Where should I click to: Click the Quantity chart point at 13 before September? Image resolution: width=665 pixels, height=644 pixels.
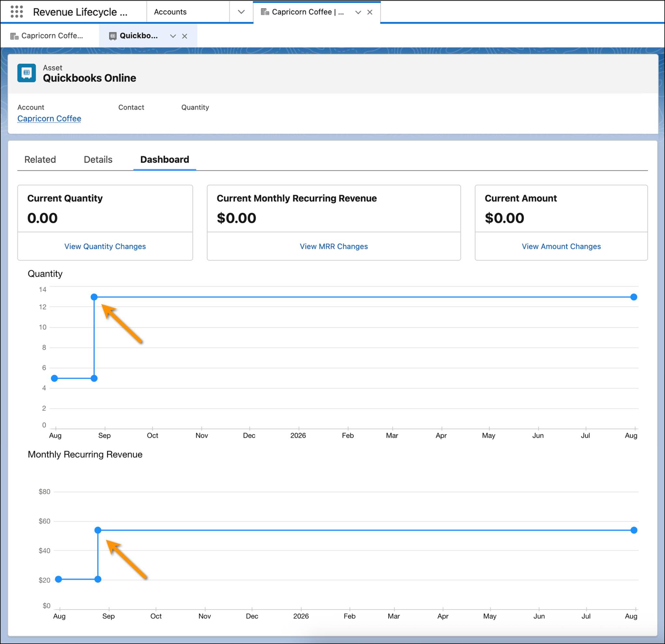pyautogui.click(x=94, y=297)
